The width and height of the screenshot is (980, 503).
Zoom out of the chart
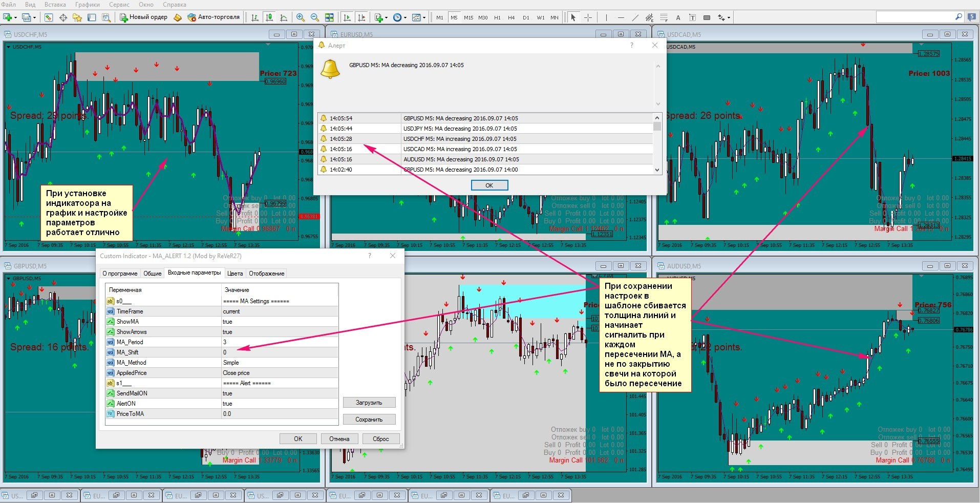(x=315, y=17)
